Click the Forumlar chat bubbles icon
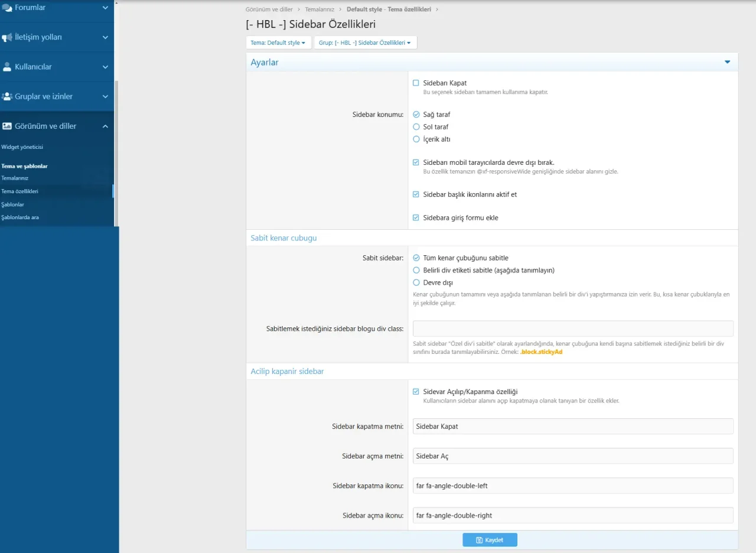756x553 pixels. click(7, 8)
